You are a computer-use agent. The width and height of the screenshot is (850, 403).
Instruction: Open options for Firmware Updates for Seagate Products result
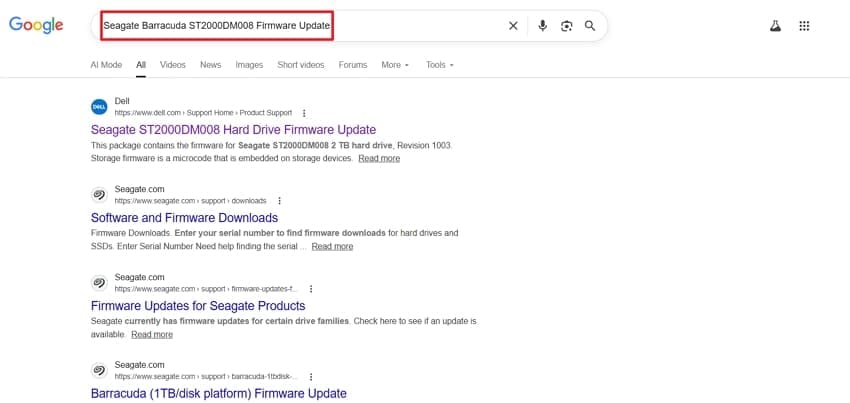[x=311, y=289]
